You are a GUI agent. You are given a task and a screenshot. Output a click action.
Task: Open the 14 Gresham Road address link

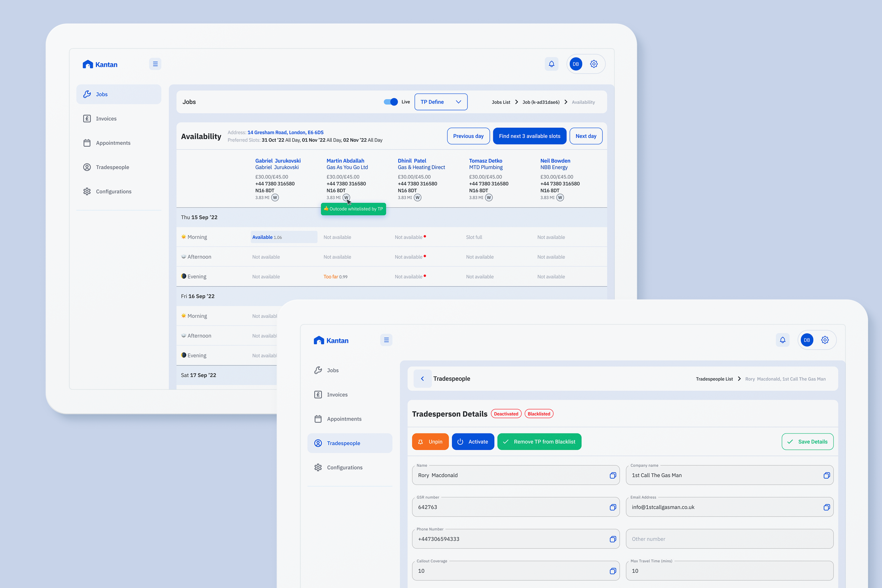(x=285, y=132)
